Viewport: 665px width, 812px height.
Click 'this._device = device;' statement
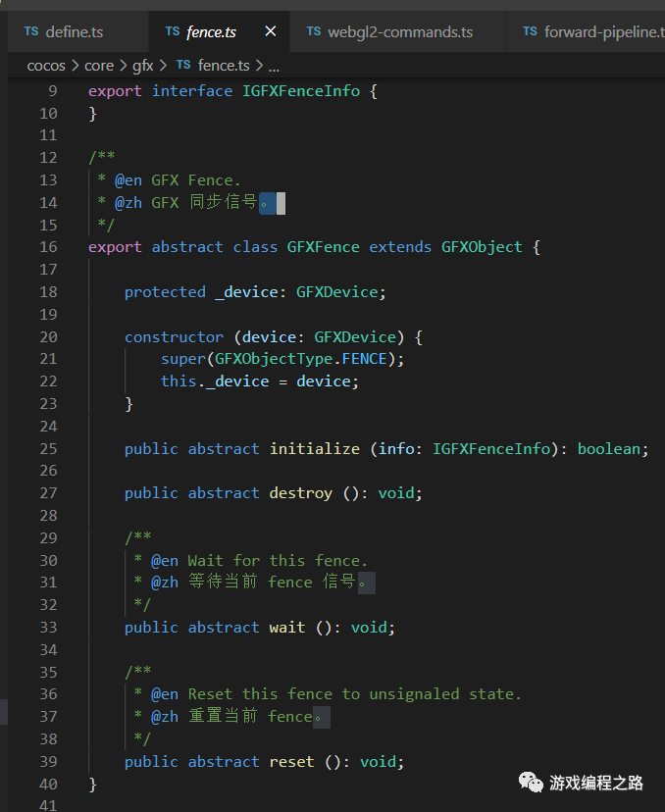[x=260, y=381]
